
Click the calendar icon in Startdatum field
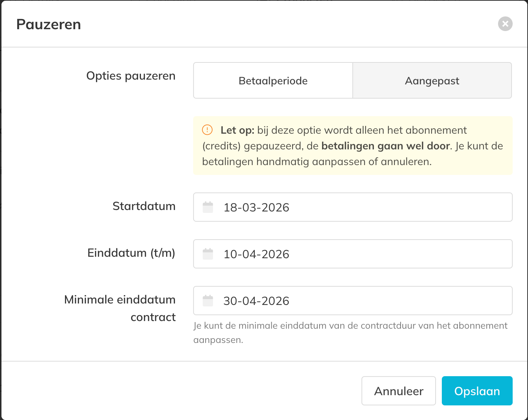pos(208,207)
